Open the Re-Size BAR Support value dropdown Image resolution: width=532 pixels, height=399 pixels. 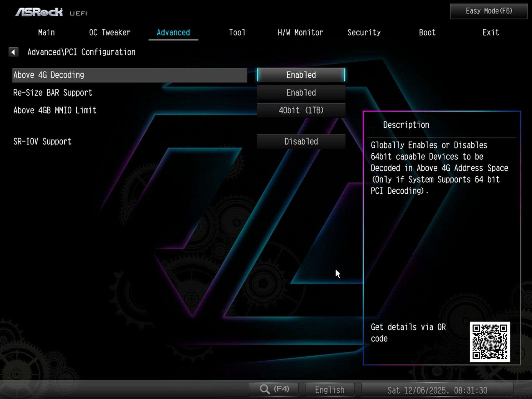pyautogui.click(x=301, y=93)
